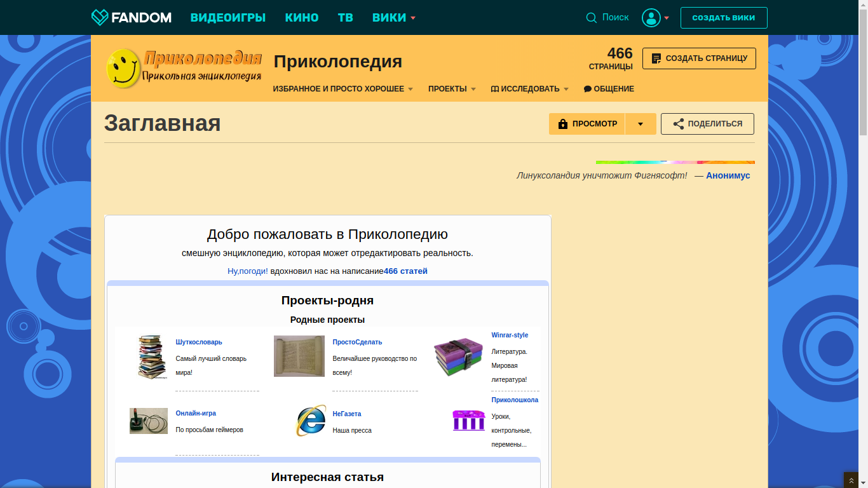Expand ИЗБРАННОЕ И ПРОСТО ХОРОШЕЕ menu
The height and width of the screenshot is (488, 868).
[x=343, y=89]
